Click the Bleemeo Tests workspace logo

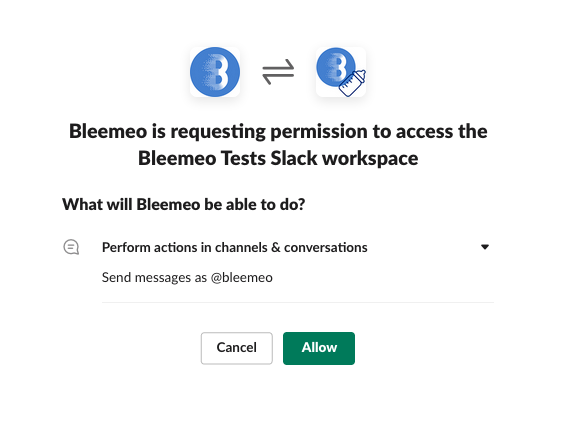point(341,72)
